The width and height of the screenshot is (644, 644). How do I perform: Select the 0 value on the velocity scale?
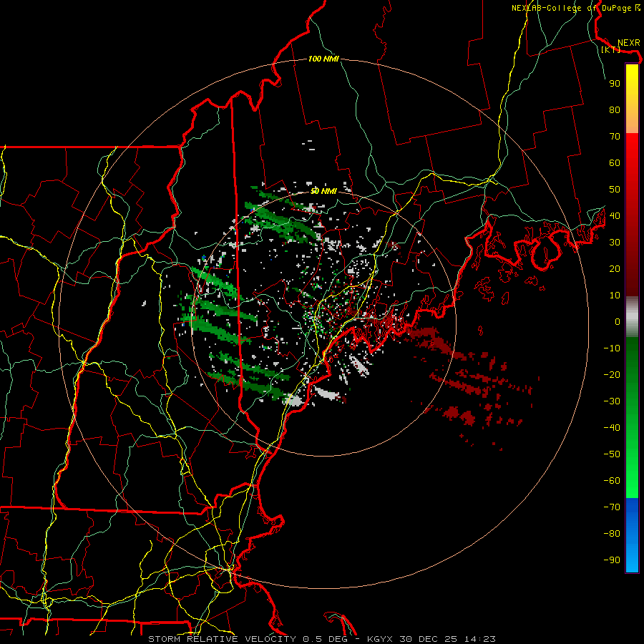pyautogui.click(x=618, y=322)
